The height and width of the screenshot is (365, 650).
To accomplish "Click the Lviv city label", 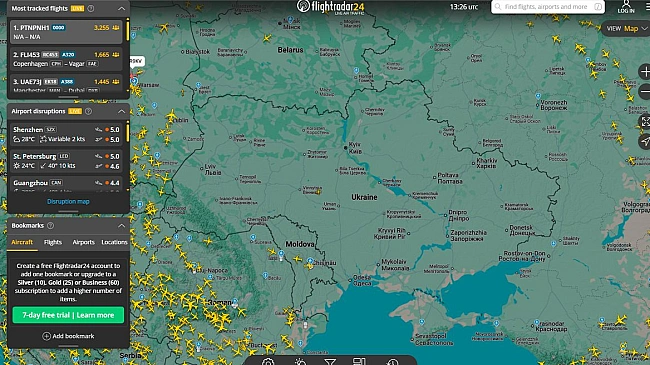I will [x=213, y=169].
